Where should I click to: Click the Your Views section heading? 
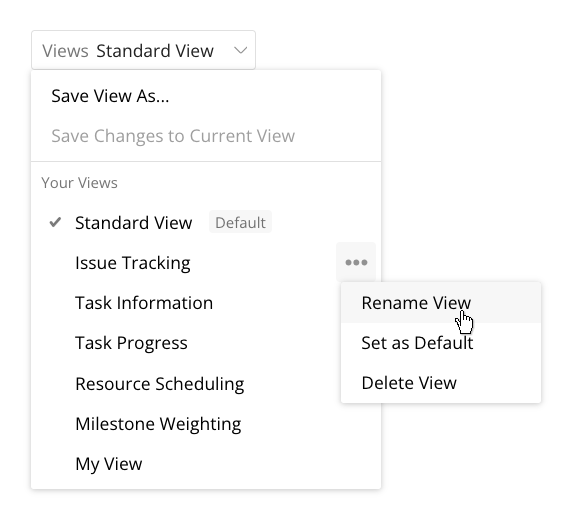tap(79, 183)
